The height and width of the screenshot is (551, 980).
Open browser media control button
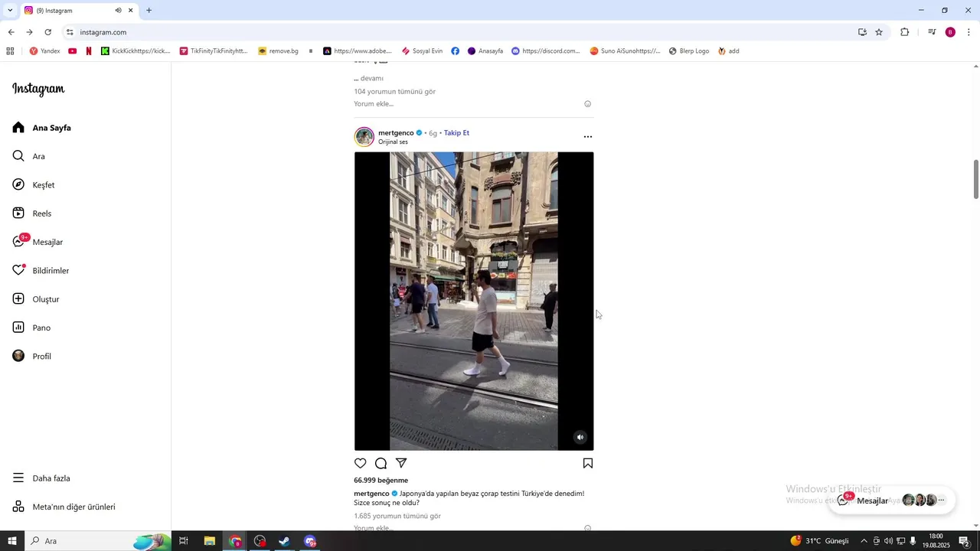coord(932,32)
